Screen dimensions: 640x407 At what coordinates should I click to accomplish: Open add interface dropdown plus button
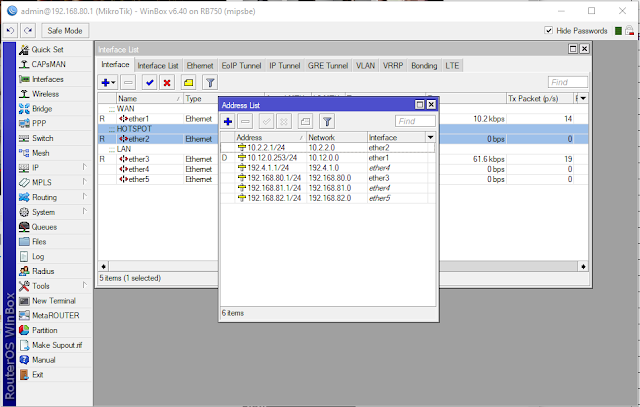(x=108, y=82)
